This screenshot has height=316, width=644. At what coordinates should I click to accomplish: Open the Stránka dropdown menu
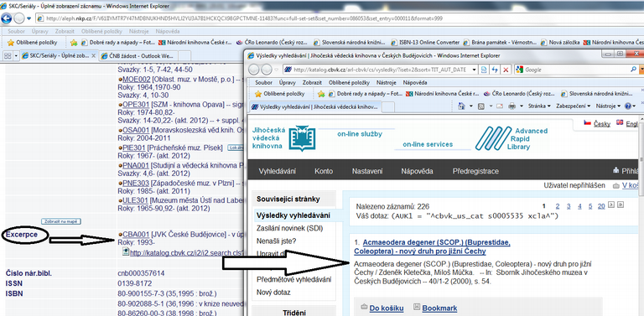coord(538,106)
